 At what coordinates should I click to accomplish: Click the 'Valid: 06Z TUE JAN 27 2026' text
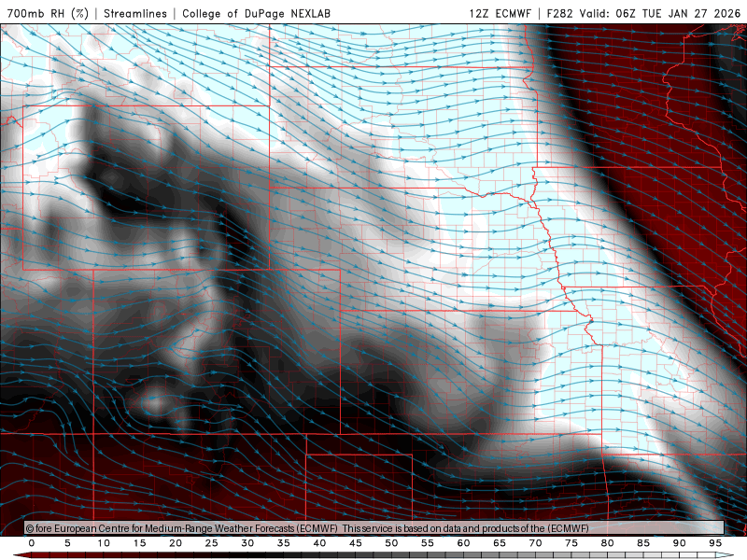click(660, 13)
